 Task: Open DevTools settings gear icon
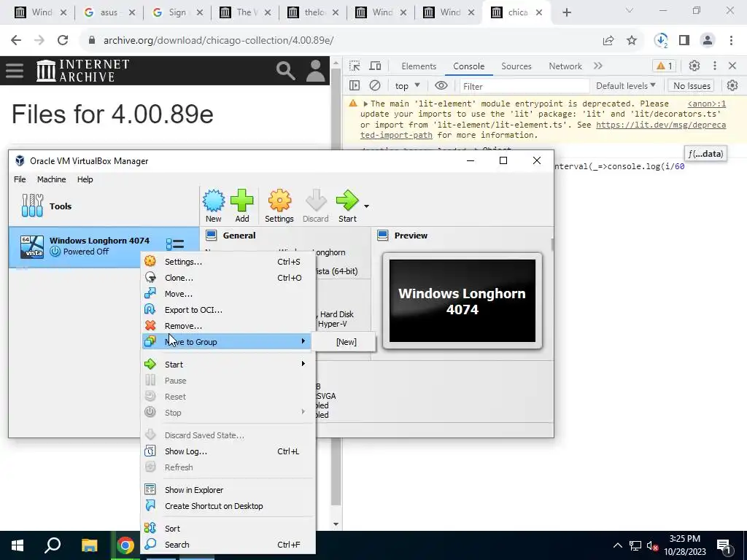tap(694, 66)
